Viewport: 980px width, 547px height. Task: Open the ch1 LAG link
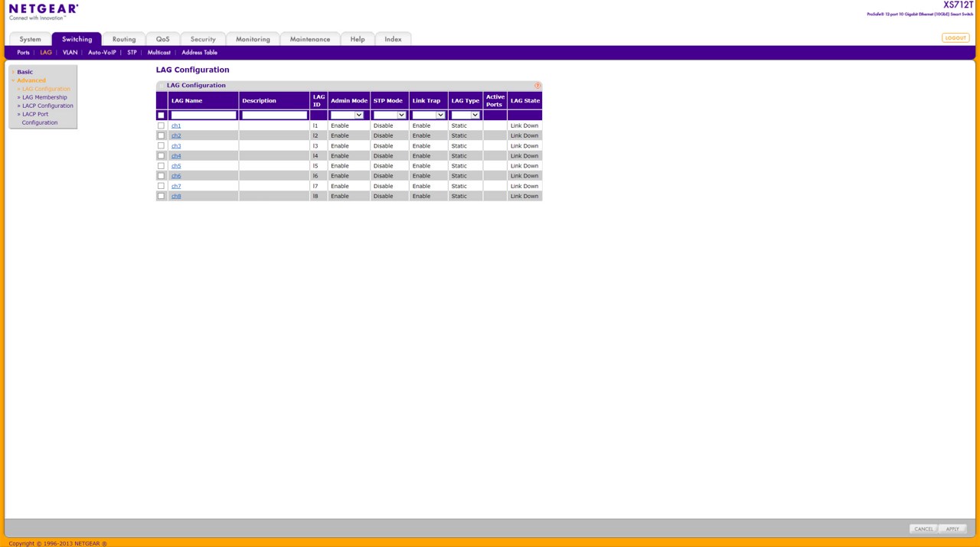coord(176,125)
